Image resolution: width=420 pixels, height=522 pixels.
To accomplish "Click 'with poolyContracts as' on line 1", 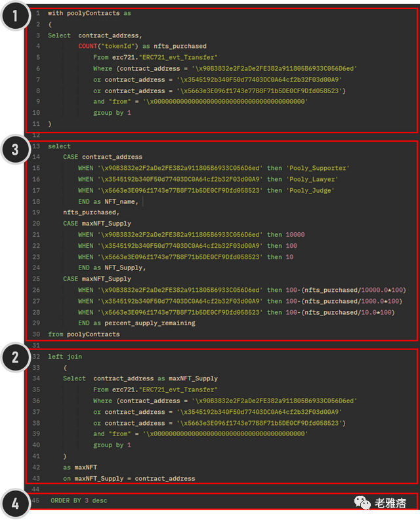I will pos(89,13).
